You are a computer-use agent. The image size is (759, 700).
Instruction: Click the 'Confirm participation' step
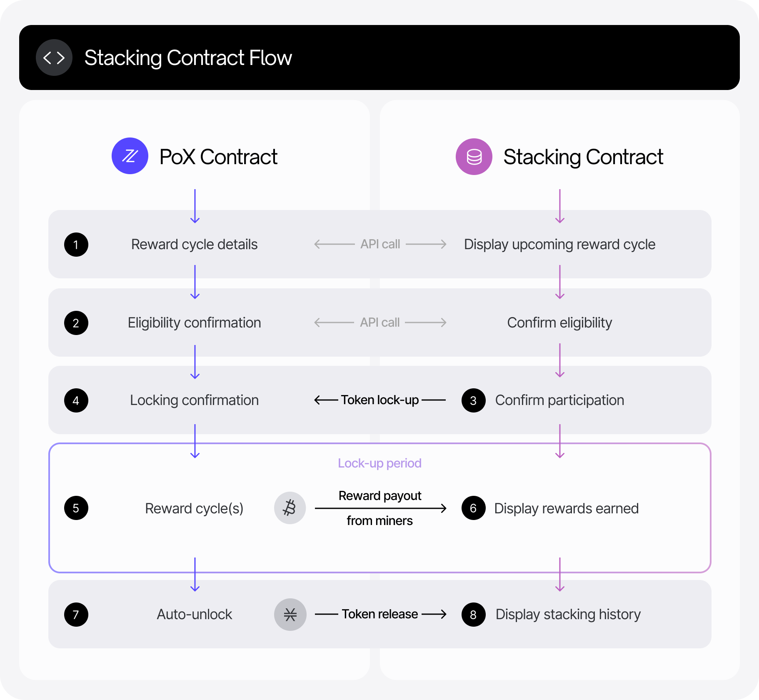[559, 400]
